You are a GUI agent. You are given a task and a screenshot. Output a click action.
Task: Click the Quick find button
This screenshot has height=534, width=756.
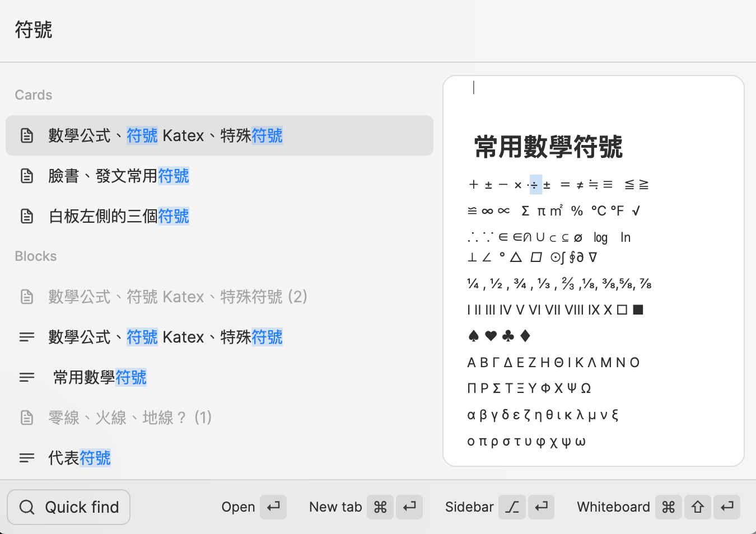click(x=68, y=507)
